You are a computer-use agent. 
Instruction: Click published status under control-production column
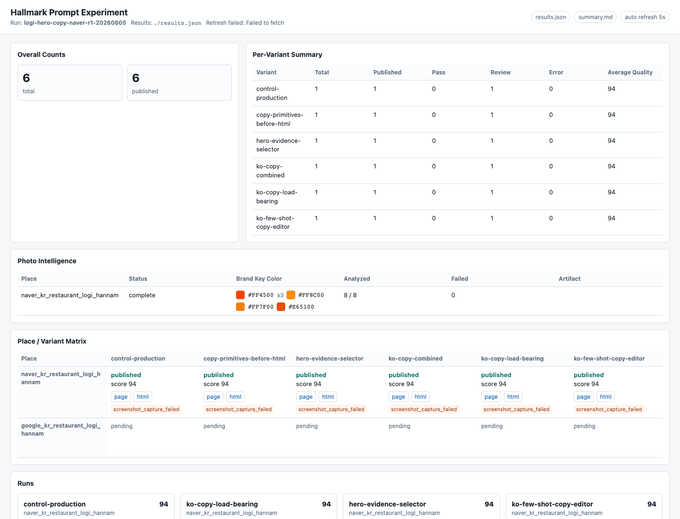click(126, 375)
